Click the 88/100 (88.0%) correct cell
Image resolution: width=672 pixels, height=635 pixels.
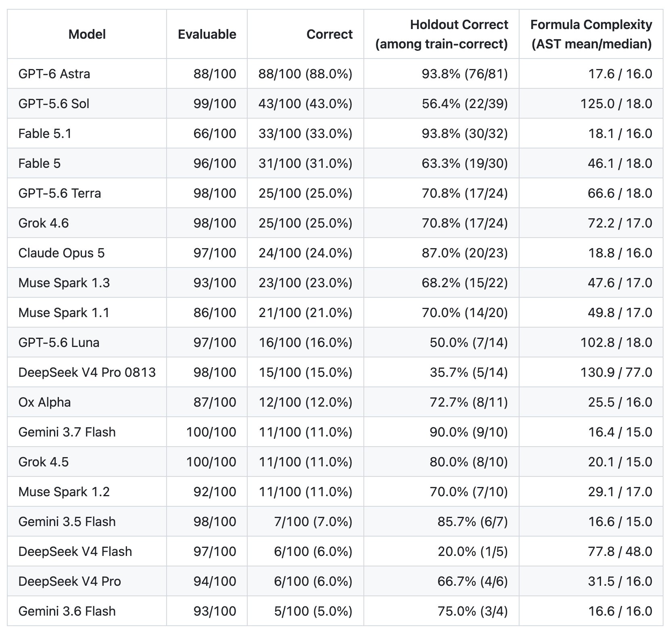pos(305,74)
